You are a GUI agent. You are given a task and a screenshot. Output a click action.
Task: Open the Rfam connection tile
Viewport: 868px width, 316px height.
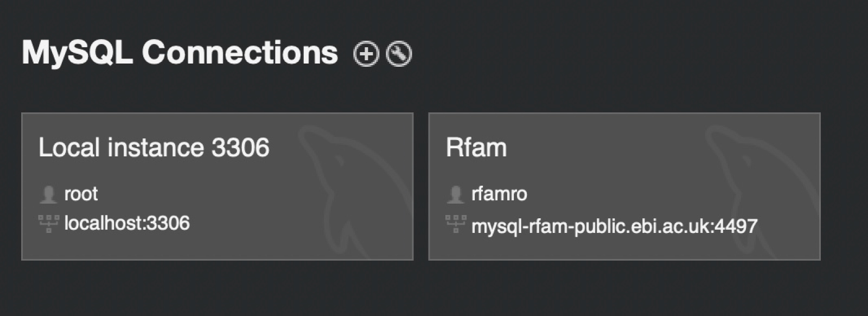(624, 186)
